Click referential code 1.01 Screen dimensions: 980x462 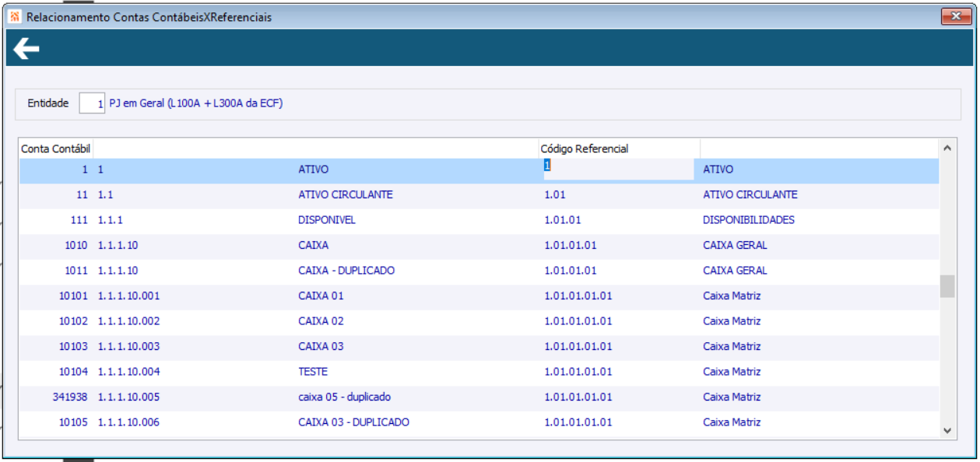554,194
